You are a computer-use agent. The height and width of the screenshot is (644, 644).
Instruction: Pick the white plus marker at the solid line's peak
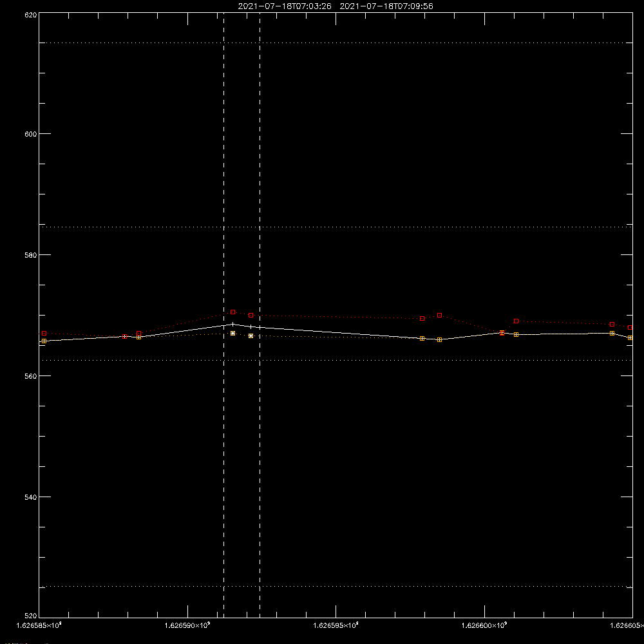click(x=233, y=325)
